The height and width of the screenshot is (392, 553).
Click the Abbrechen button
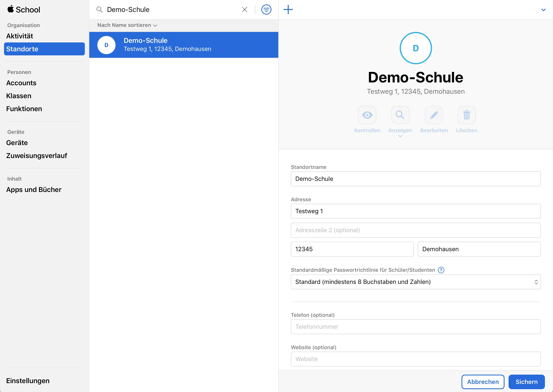point(483,382)
